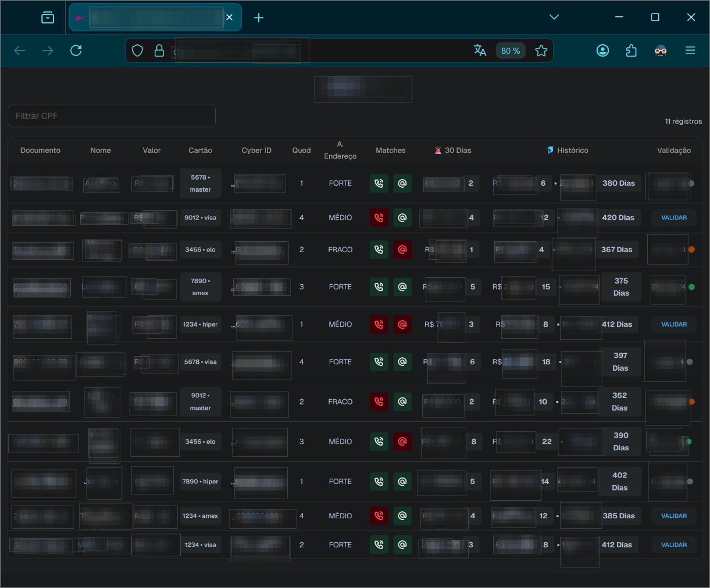710x588 pixels.
Task: Open the browser hamburger application menu
Action: (690, 51)
